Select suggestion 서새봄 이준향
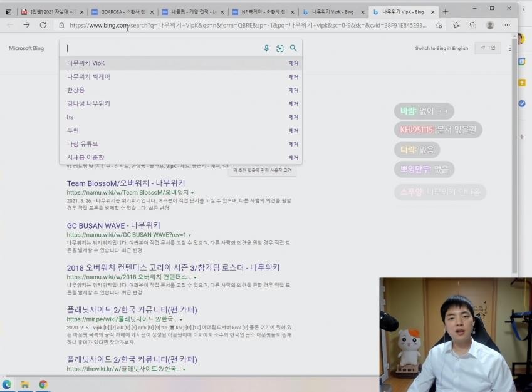The image size is (532, 392). (180, 157)
